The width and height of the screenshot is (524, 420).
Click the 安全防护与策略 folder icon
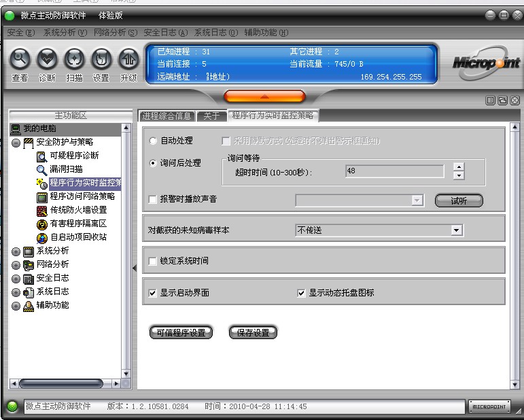pyautogui.click(x=29, y=143)
